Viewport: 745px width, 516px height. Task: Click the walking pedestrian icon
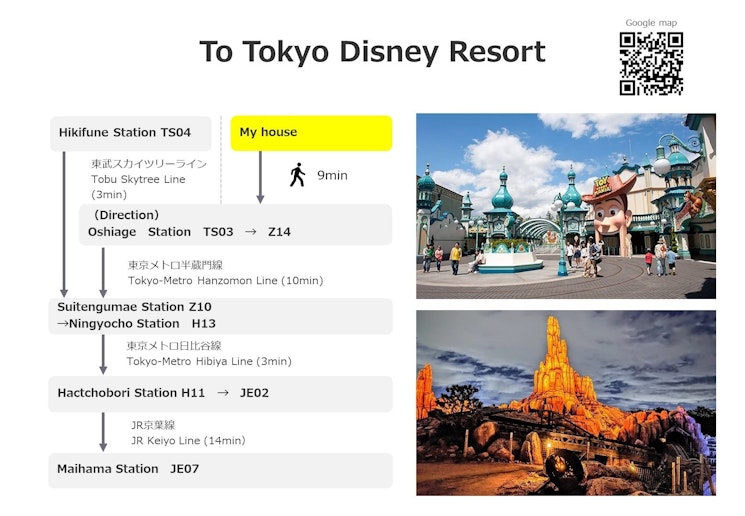(x=297, y=175)
